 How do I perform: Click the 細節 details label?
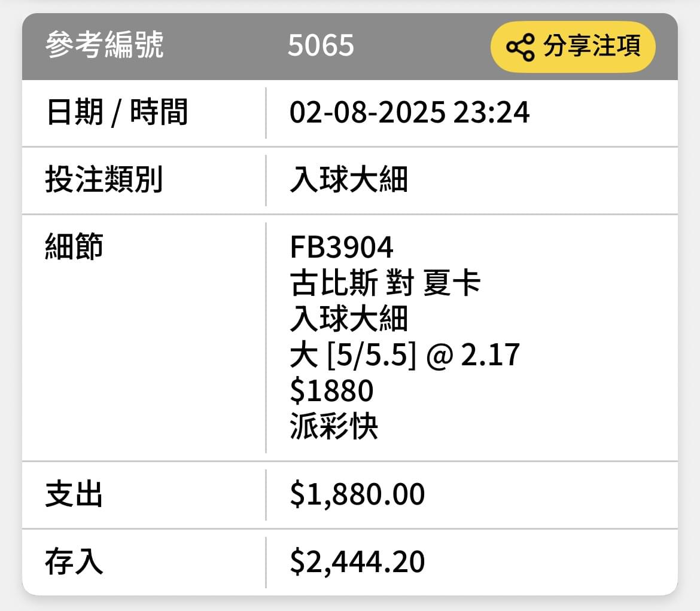click(x=74, y=246)
